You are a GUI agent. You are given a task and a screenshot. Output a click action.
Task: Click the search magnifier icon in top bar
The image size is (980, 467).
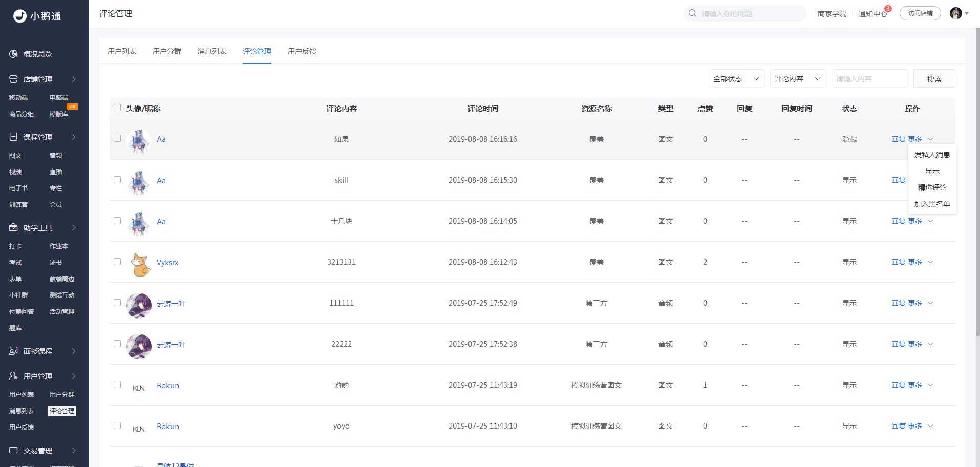(692, 13)
